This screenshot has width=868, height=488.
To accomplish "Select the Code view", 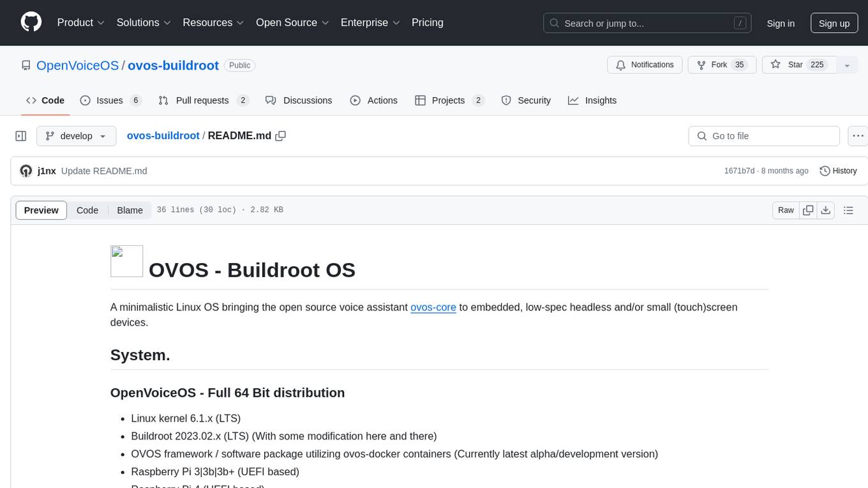I will pos(87,210).
